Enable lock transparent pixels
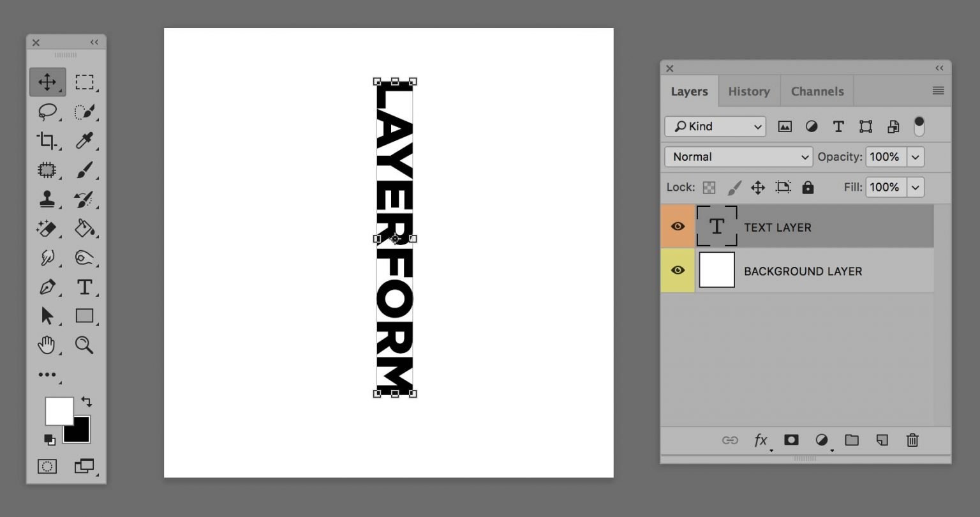This screenshot has width=980, height=517. point(708,187)
